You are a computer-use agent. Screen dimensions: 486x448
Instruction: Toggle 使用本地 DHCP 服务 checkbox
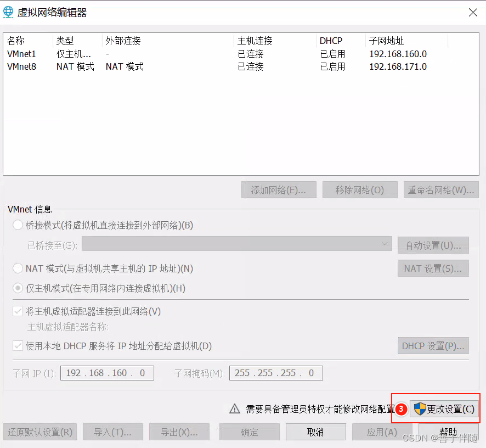[x=18, y=346]
